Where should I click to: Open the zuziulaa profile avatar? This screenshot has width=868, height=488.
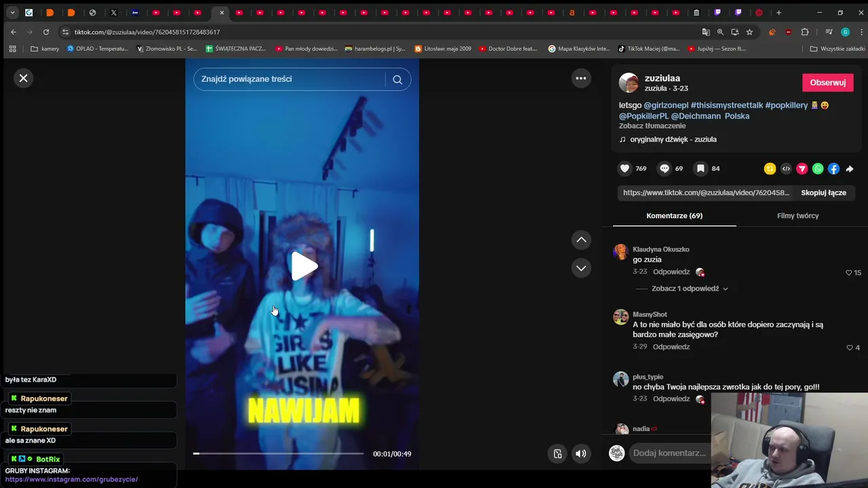(629, 83)
